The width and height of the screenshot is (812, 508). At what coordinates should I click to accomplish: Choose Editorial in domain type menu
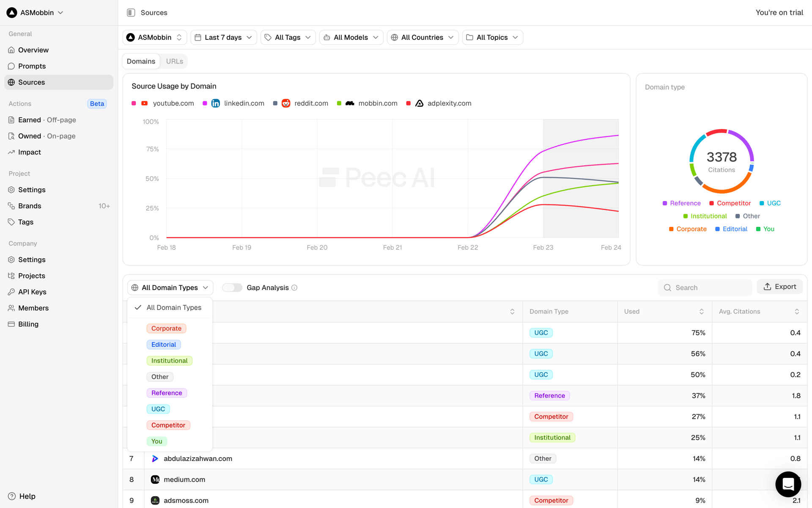tap(164, 345)
